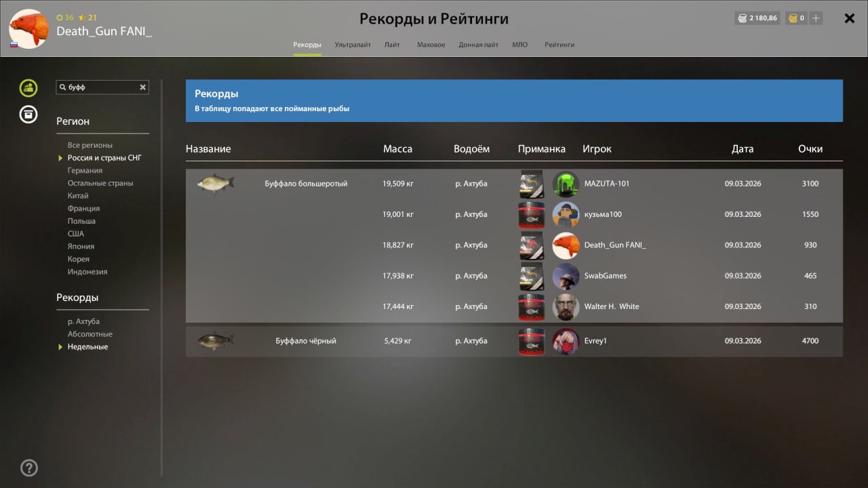The image size is (868, 488).
Task: Add gold coins with the plus icon
Action: tap(816, 18)
